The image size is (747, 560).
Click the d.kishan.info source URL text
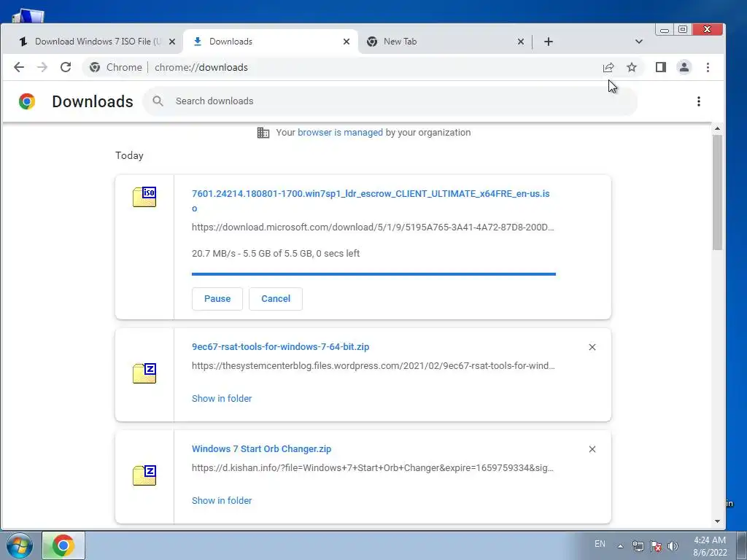coord(373,467)
